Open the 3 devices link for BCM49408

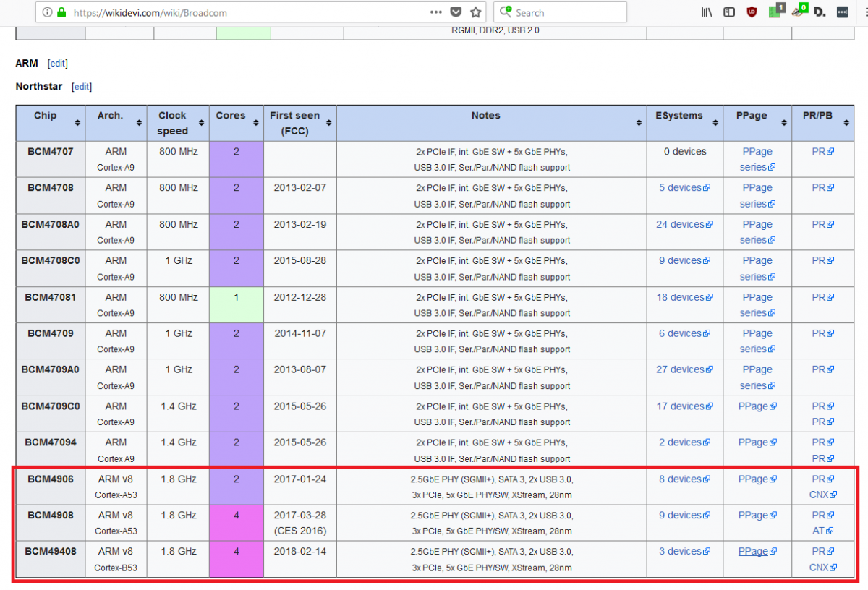(x=684, y=551)
